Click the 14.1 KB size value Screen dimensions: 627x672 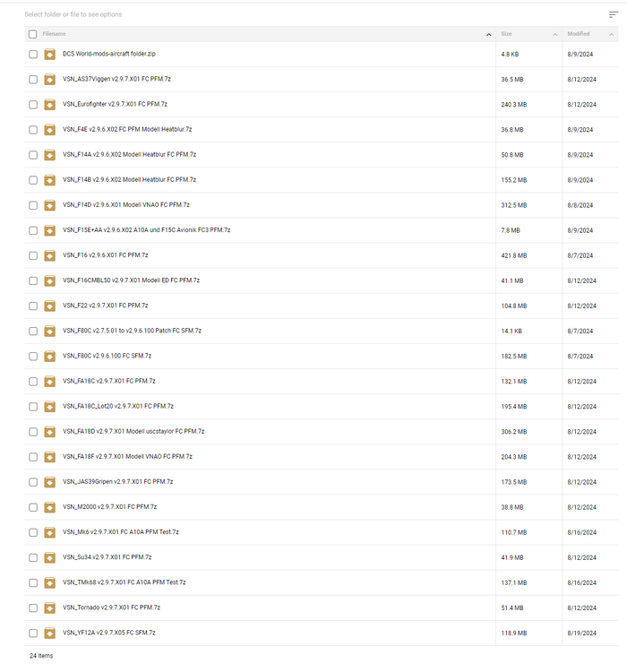coord(511,332)
